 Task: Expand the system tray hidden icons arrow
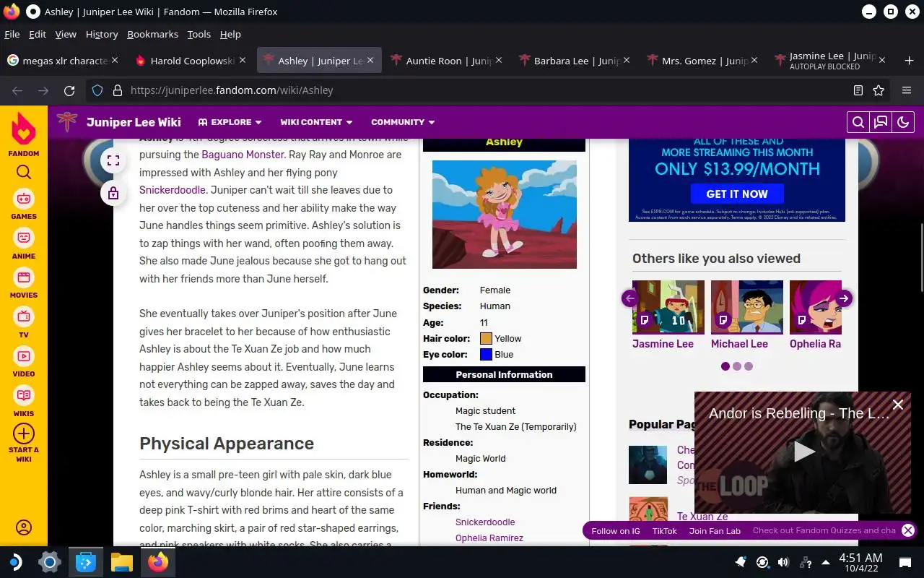point(825,562)
